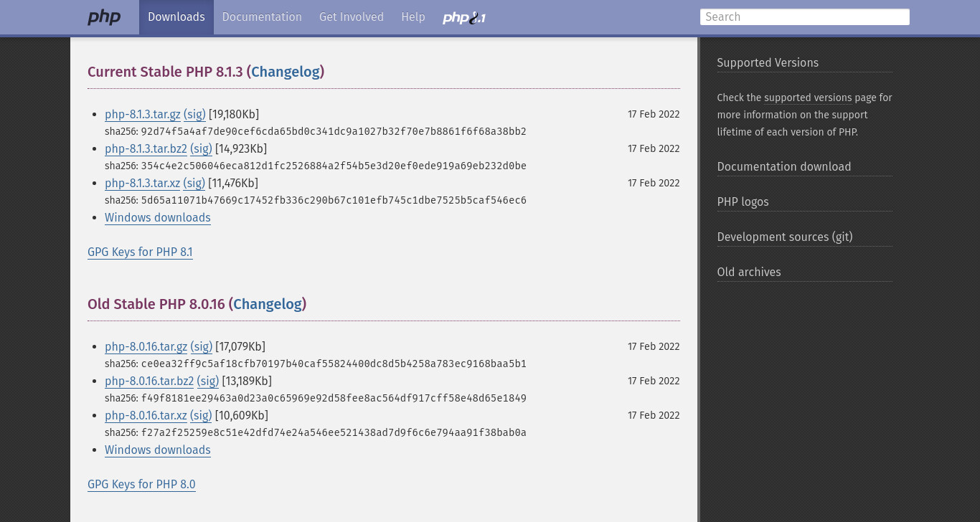Open sig for php-8.1.3.tar.bz2
980x522 pixels.
click(x=201, y=149)
